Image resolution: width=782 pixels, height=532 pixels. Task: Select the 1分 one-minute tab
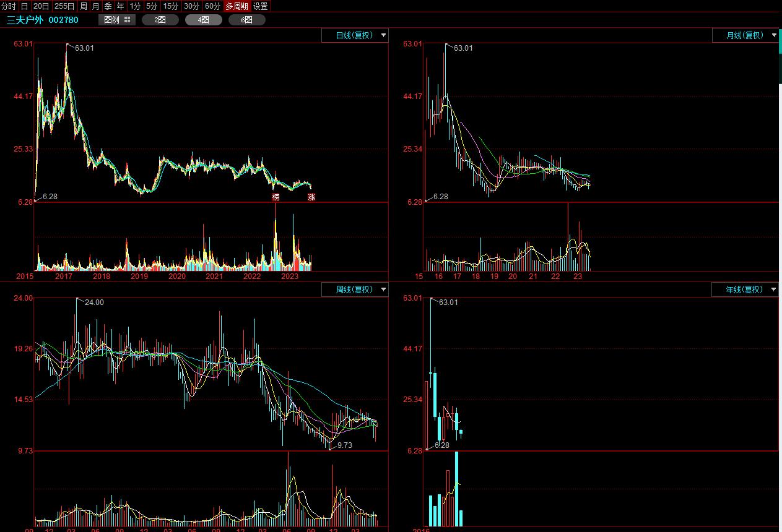pos(135,6)
